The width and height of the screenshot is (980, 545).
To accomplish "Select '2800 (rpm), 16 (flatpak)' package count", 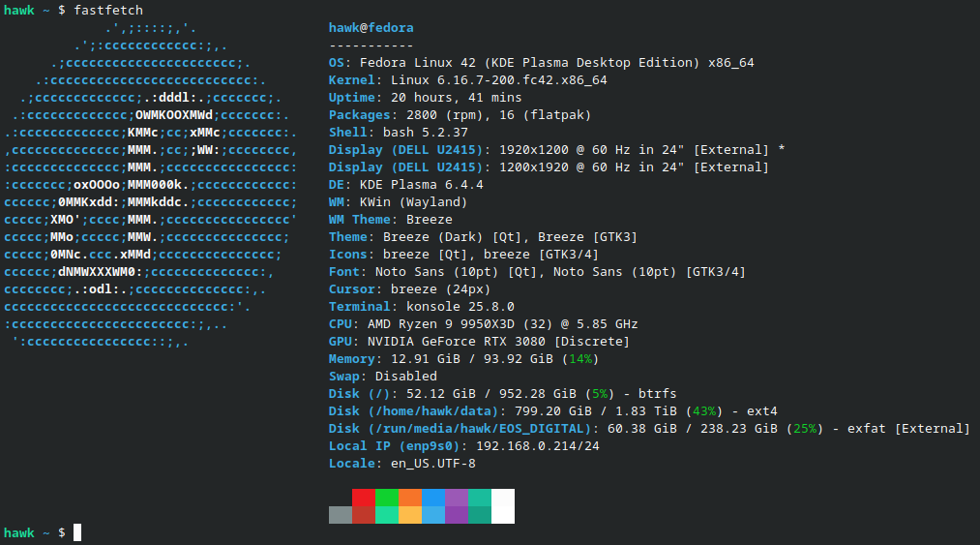I will coord(499,115).
